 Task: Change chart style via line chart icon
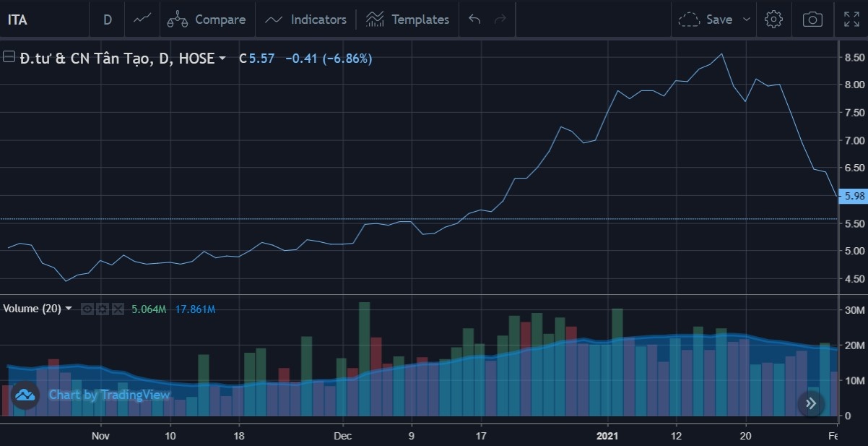click(142, 20)
